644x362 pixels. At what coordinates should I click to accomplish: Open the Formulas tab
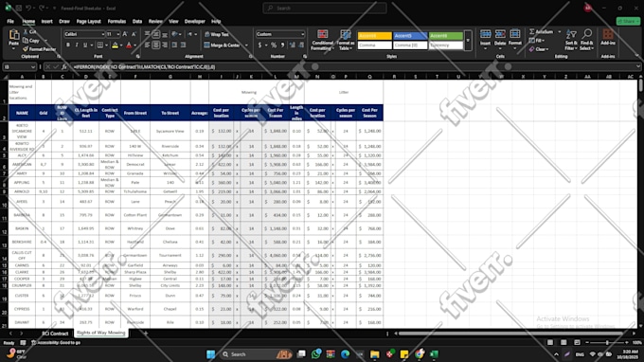[116, 22]
